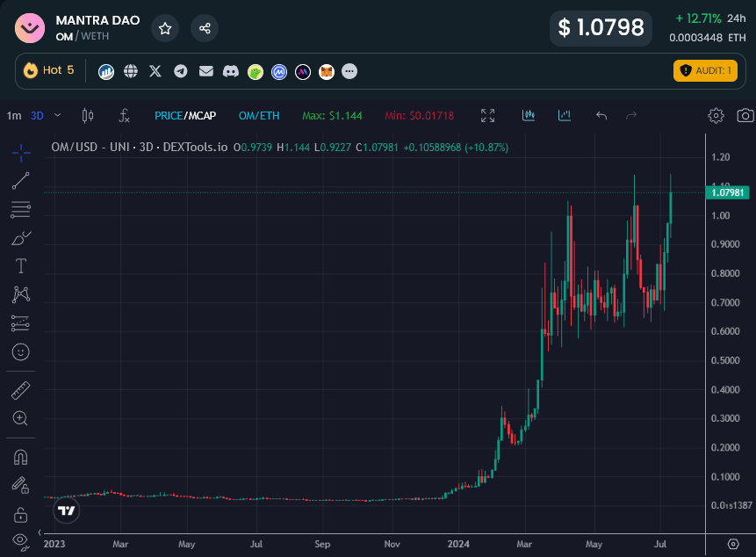Image resolution: width=756 pixels, height=557 pixels.
Task: Visit the project website globe icon
Action: coord(131,71)
